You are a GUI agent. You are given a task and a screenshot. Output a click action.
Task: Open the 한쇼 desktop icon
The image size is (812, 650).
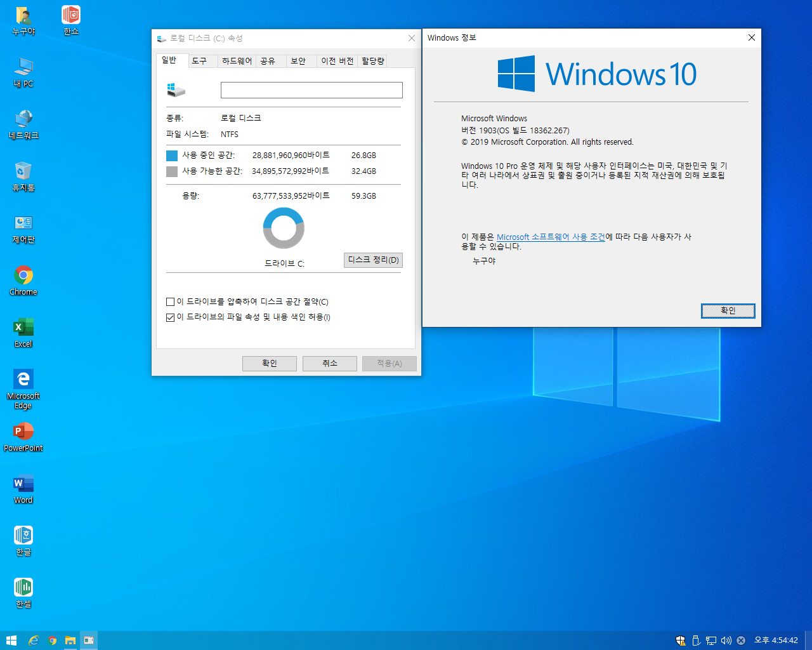point(71,20)
